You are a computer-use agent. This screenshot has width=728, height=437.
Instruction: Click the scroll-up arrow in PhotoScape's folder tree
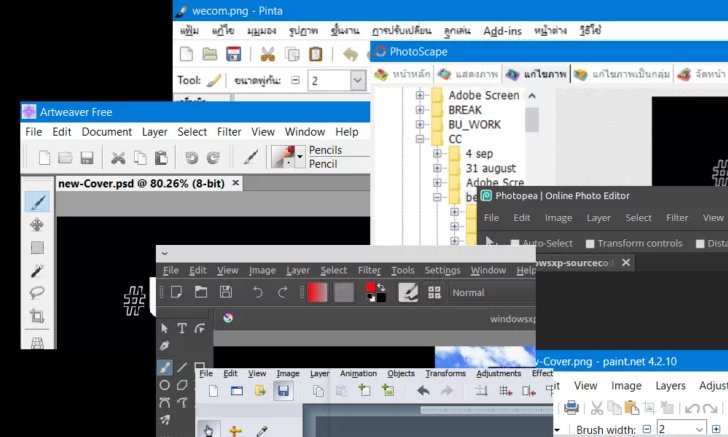coord(532,96)
